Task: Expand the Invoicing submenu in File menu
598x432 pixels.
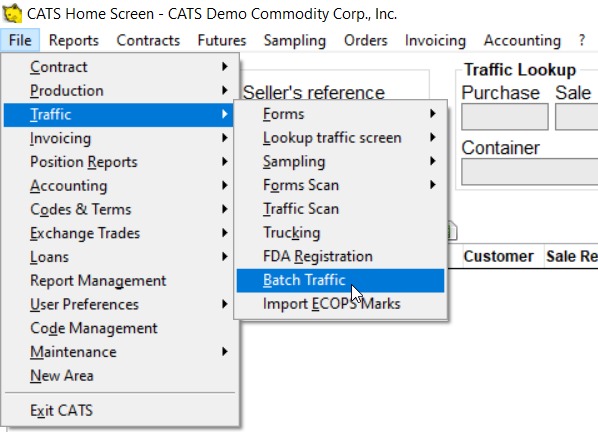Action: (119, 138)
